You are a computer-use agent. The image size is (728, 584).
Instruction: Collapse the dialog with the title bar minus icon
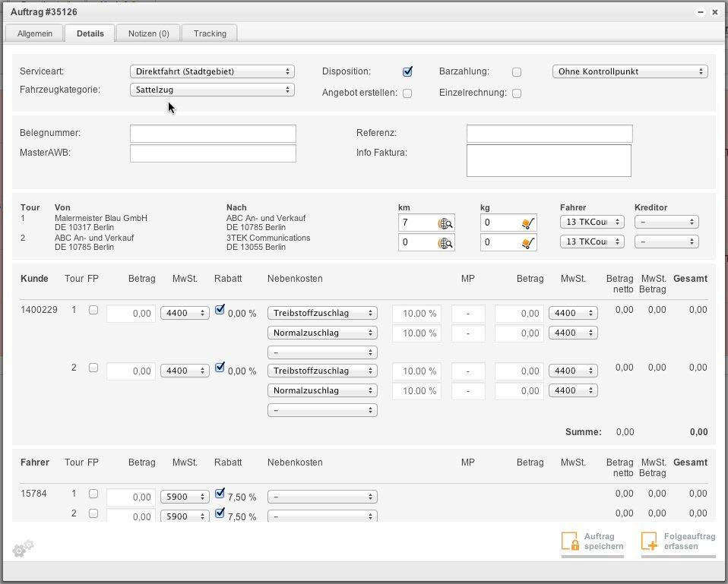(x=701, y=13)
